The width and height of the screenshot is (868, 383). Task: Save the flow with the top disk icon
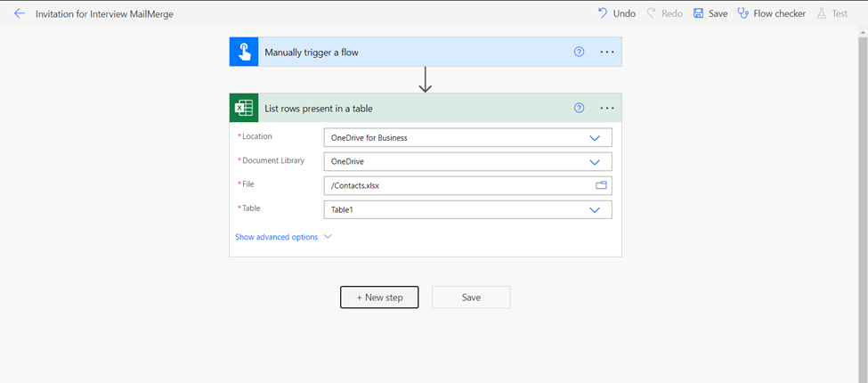click(x=699, y=13)
